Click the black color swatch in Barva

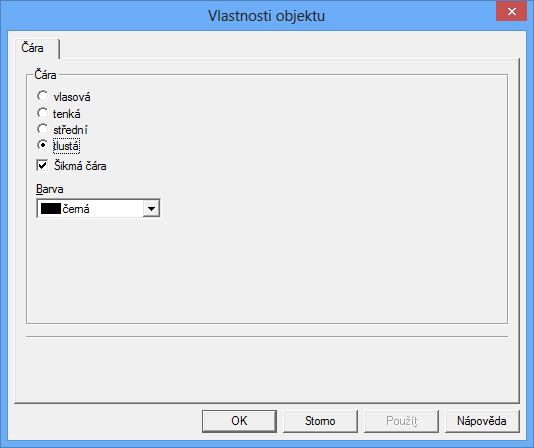51,208
